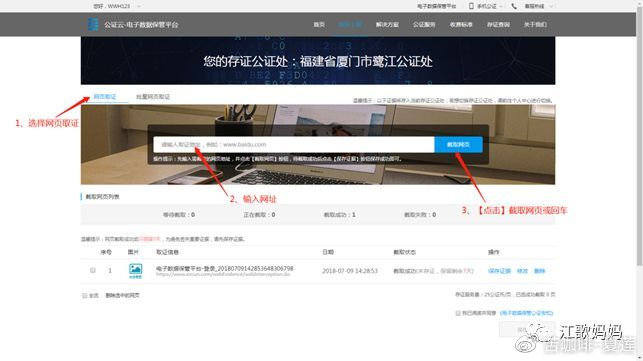Open the 电子数据保管平台 top link
The width and height of the screenshot is (643, 361).
436,6
